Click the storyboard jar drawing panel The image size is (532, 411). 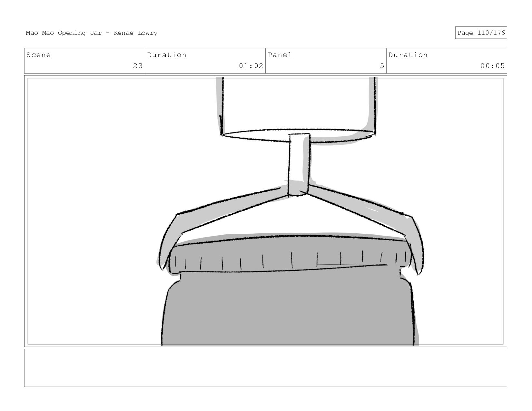[x=265, y=211]
